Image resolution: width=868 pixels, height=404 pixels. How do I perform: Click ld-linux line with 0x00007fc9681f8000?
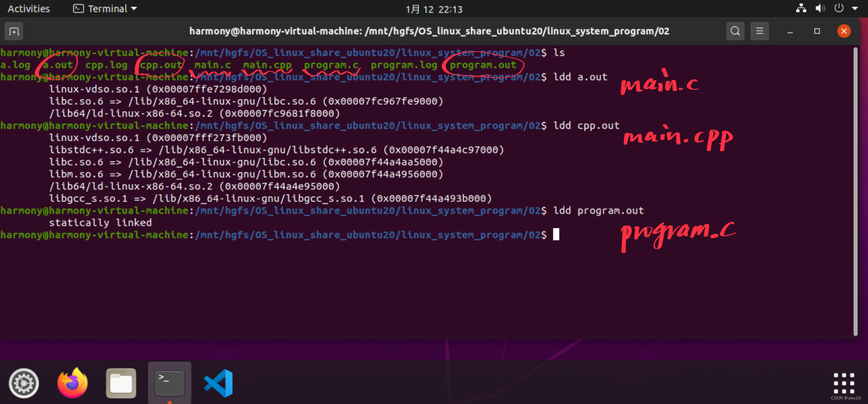coord(195,113)
